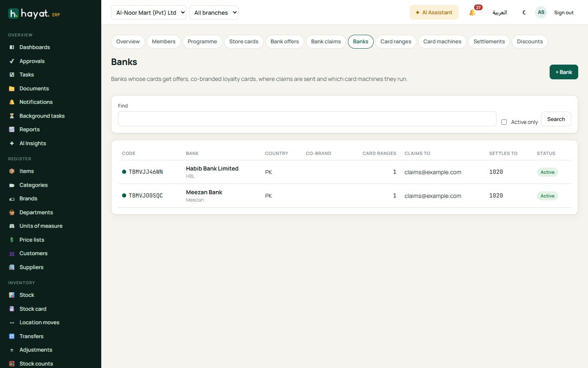Click the Tasks icon in sidebar

12,75
